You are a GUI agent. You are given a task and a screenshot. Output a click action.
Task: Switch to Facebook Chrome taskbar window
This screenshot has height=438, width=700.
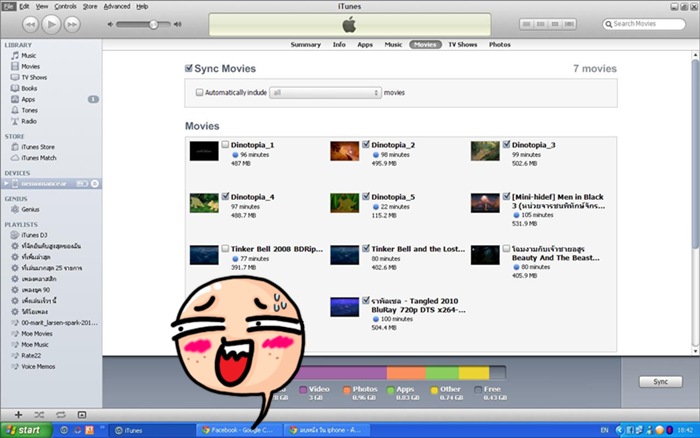point(239,430)
